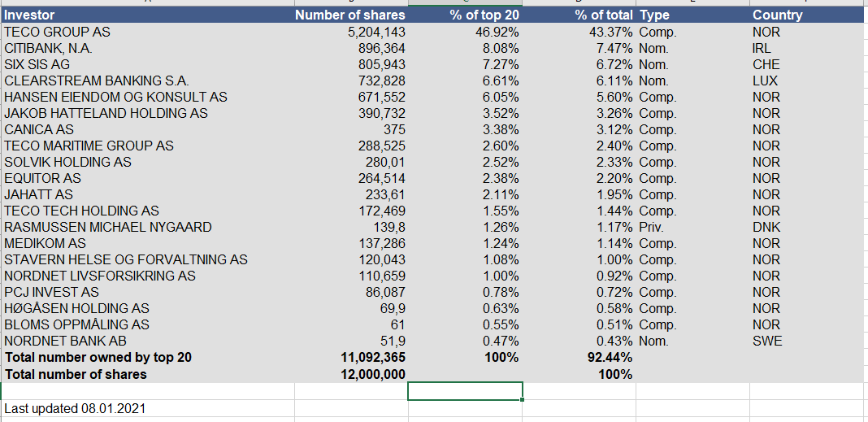This screenshot has width=868, height=422.
Task: Select the 12,000,000 total shares cell
Action: coord(372,374)
